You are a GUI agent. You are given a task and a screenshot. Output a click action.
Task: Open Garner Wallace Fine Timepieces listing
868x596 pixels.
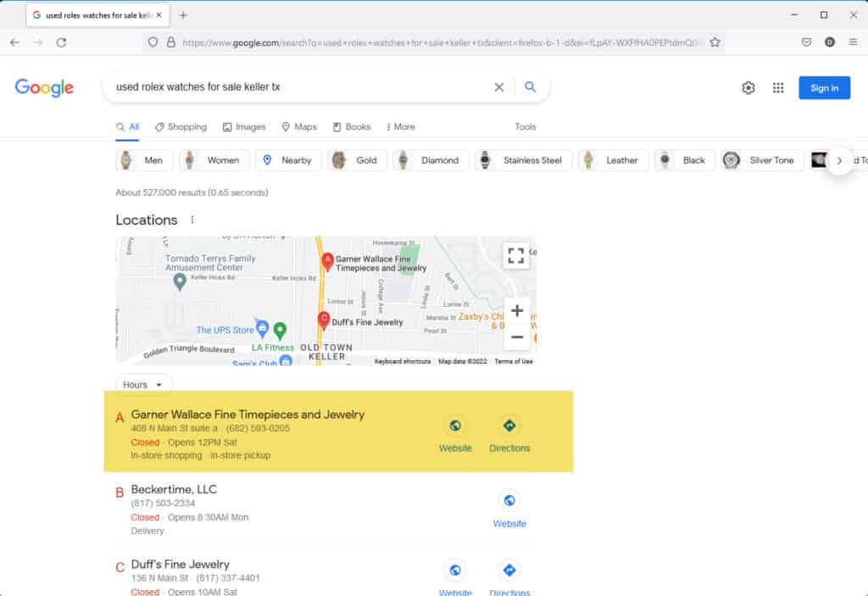point(248,415)
